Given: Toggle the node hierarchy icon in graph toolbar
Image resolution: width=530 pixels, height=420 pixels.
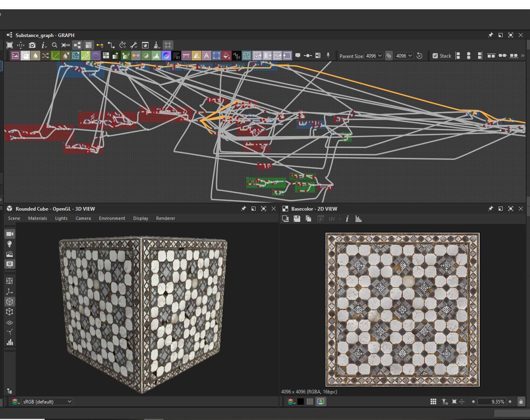Looking at the screenshot, I should [x=77, y=45].
